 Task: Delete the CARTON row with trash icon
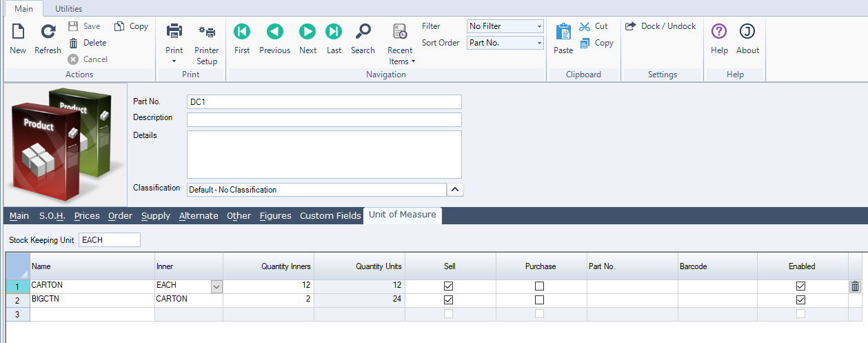(x=855, y=286)
